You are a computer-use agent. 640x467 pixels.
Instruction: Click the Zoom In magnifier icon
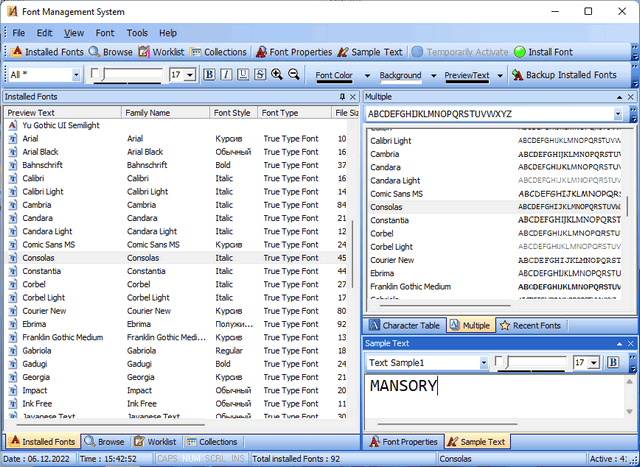pos(277,75)
